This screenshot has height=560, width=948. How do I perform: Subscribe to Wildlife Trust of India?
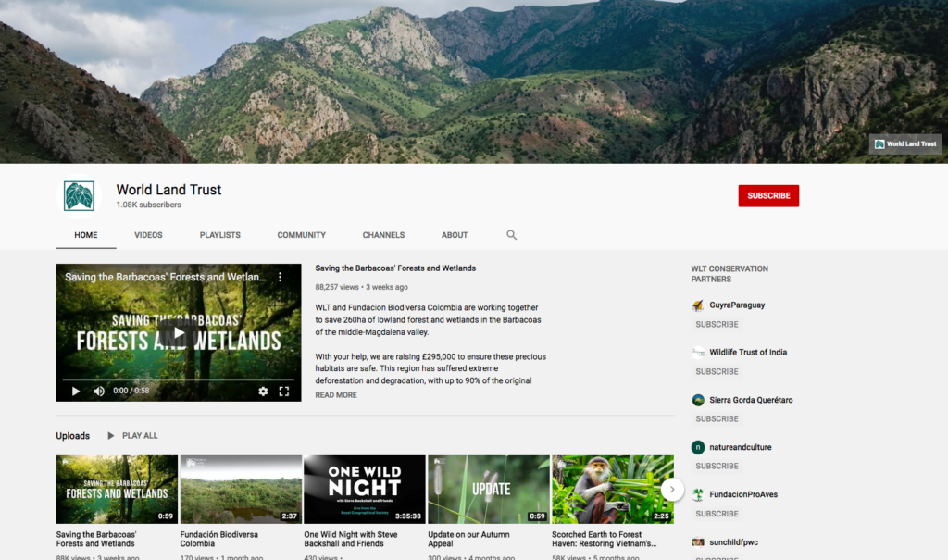point(717,371)
